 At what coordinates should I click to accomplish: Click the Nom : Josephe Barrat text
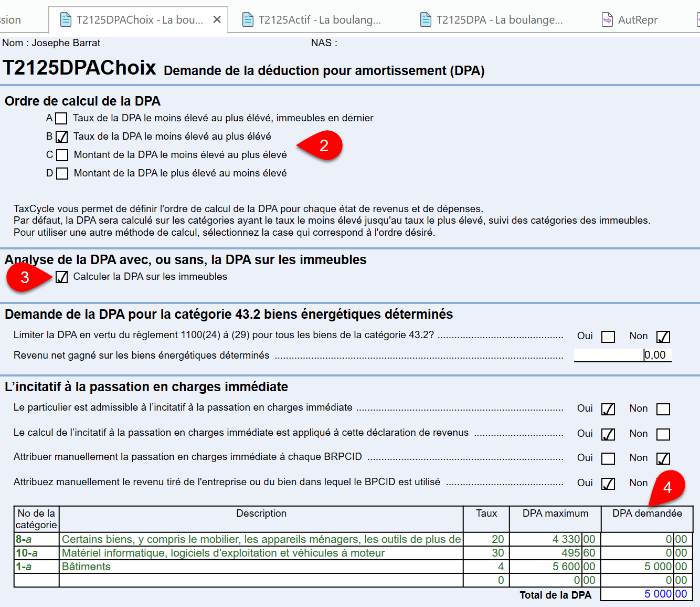click(51, 43)
